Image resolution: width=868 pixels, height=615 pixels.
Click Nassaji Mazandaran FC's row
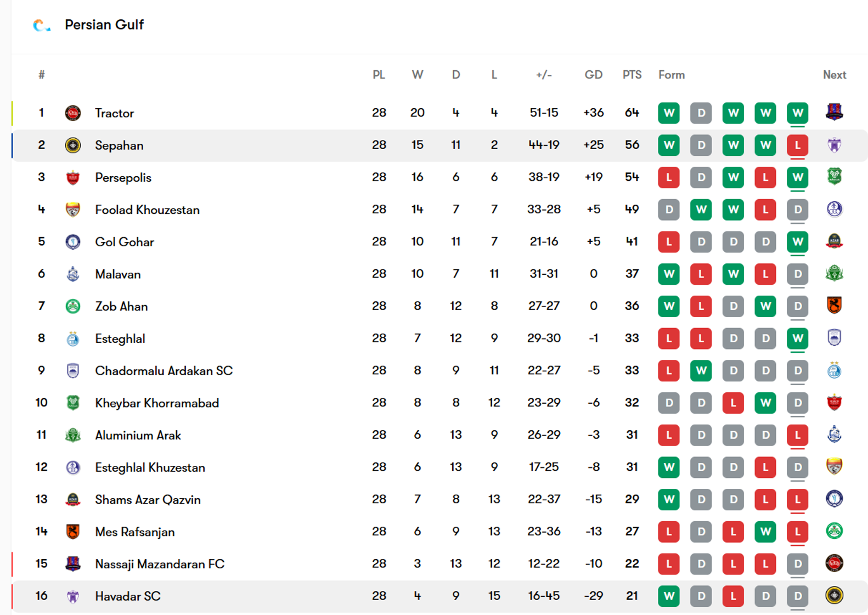tap(439, 564)
